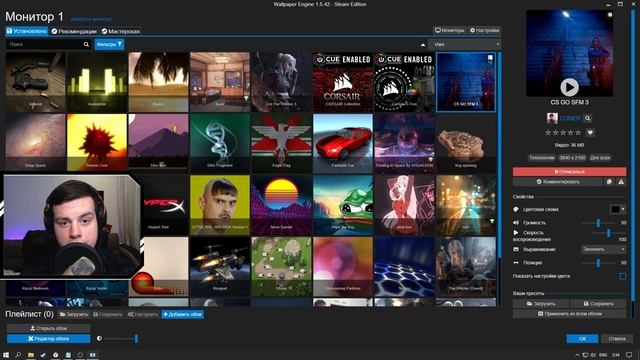
Task: Adjust the Громкость volume slider
Action: point(598,223)
